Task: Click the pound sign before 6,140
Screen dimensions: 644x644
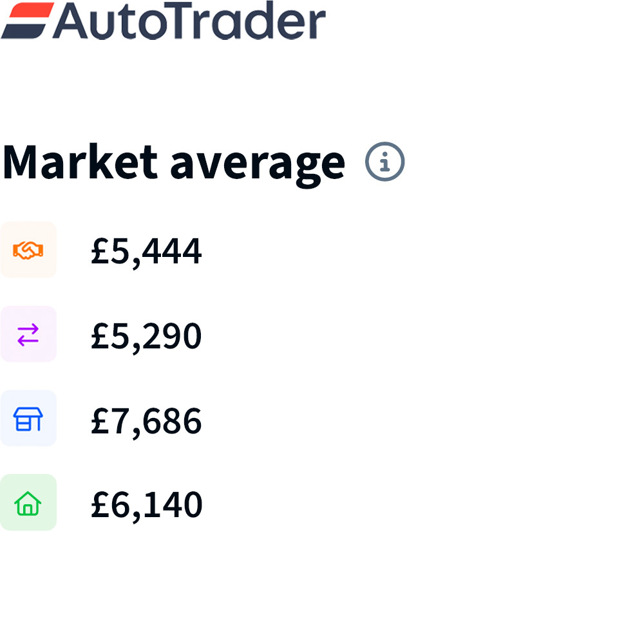Action: tap(100, 504)
